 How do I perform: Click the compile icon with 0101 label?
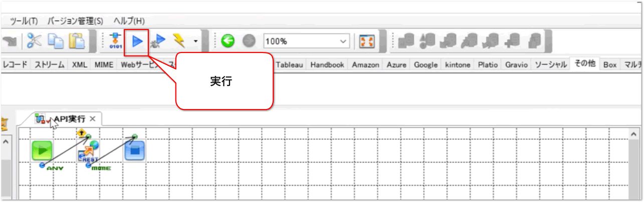point(115,41)
